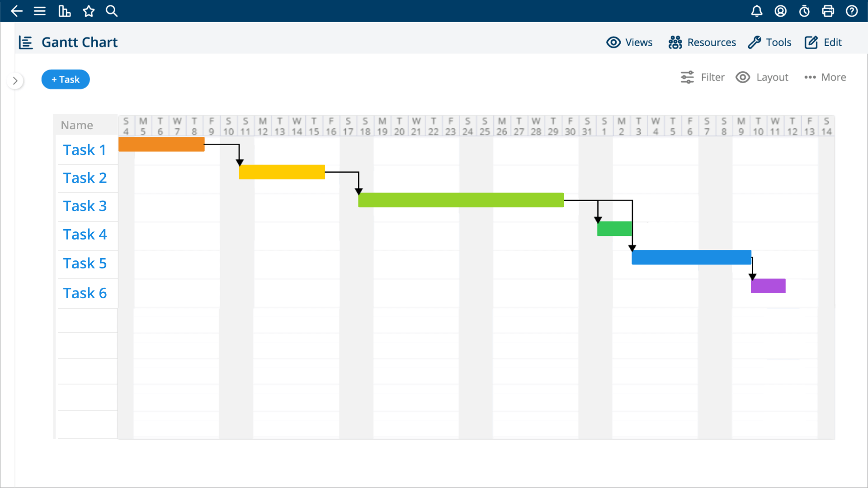This screenshot has width=868, height=488.
Task: Open the Tools menu
Action: pos(770,42)
